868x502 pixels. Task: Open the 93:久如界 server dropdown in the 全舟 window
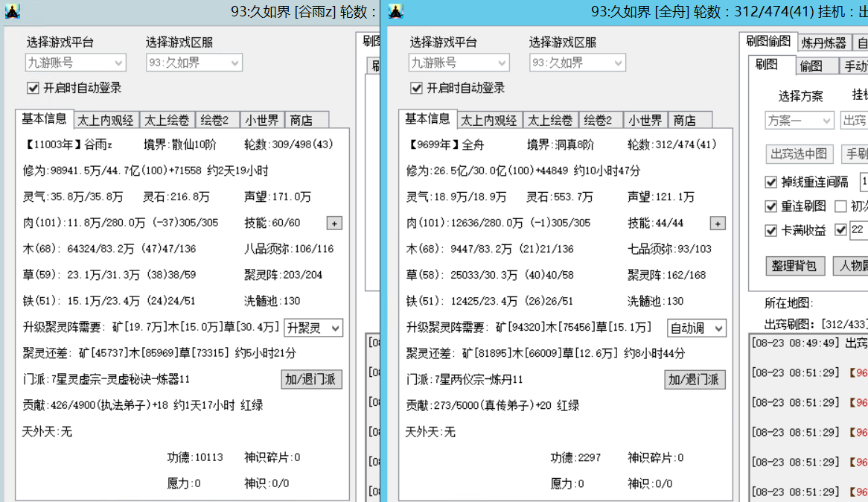tap(578, 63)
